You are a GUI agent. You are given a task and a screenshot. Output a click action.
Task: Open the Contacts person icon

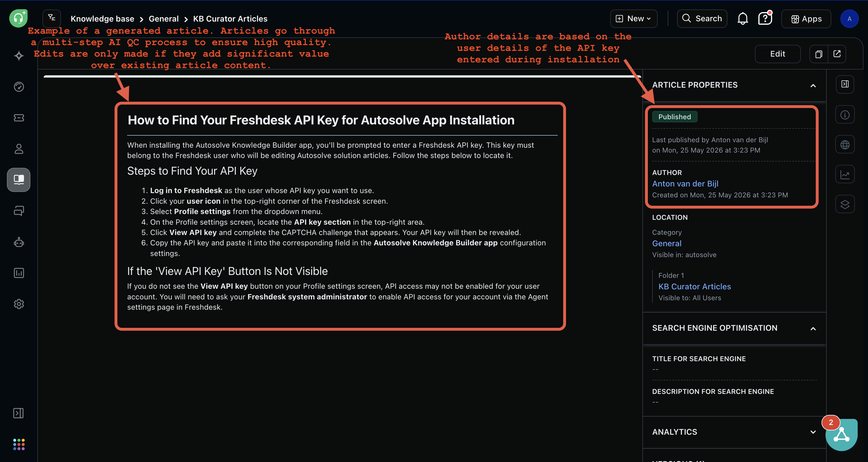click(x=19, y=149)
